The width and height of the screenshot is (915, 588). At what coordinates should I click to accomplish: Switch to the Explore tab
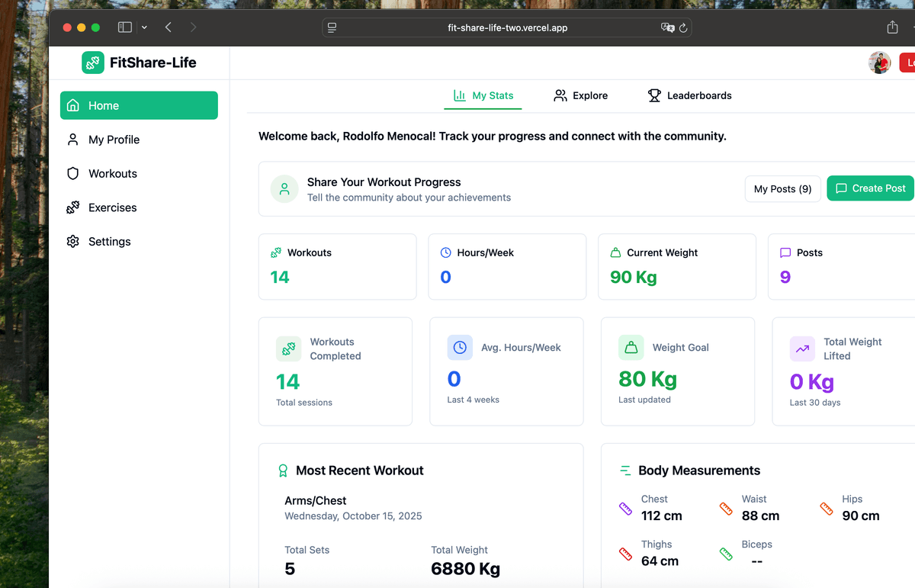pos(580,95)
